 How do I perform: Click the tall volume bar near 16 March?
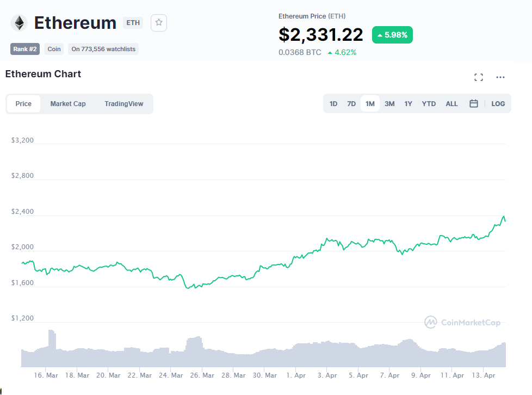point(52,348)
